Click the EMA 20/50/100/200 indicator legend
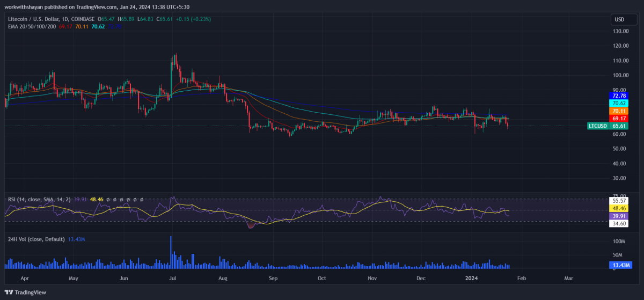Screen dimensions: 644x300 tap(32, 26)
